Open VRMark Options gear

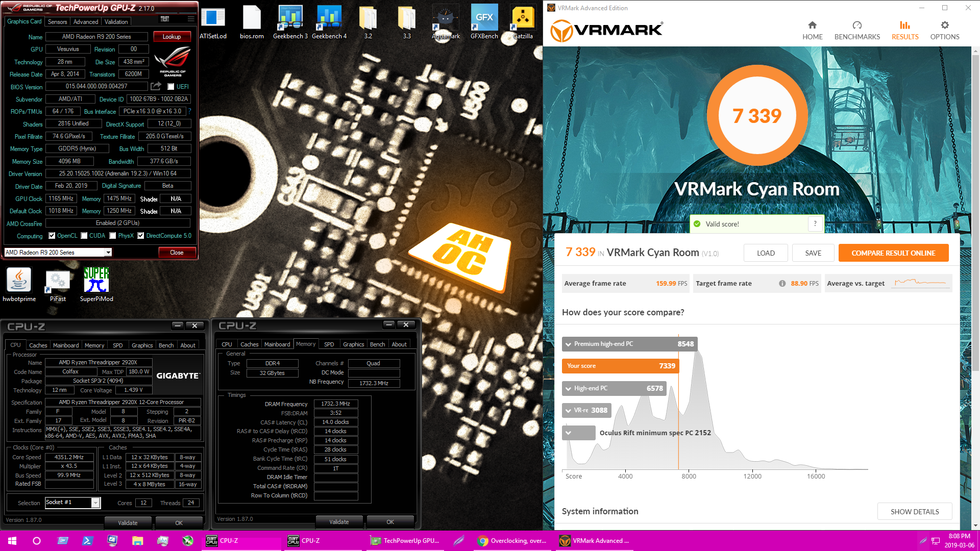point(944,31)
